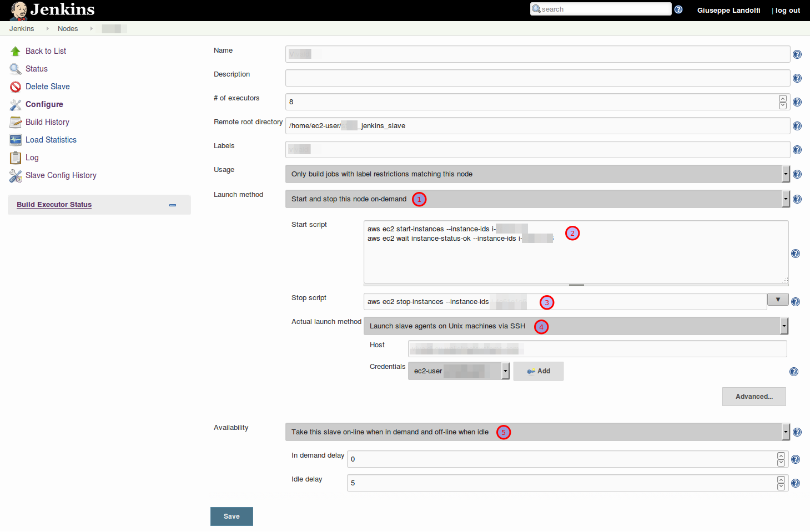
Task: Click the Delete Slave red icon
Action: click(16, 87)
